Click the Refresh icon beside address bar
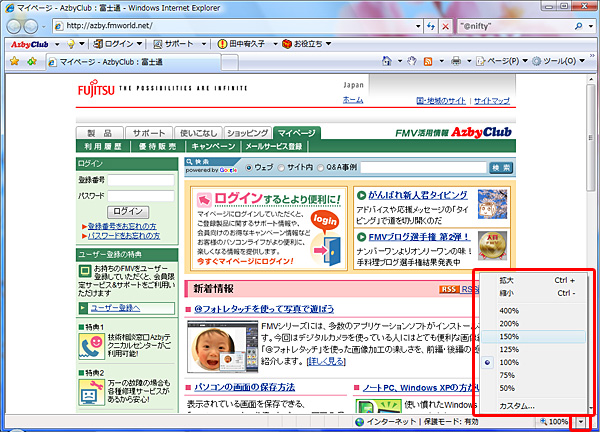The image size is (600, 432). (431, 26)
